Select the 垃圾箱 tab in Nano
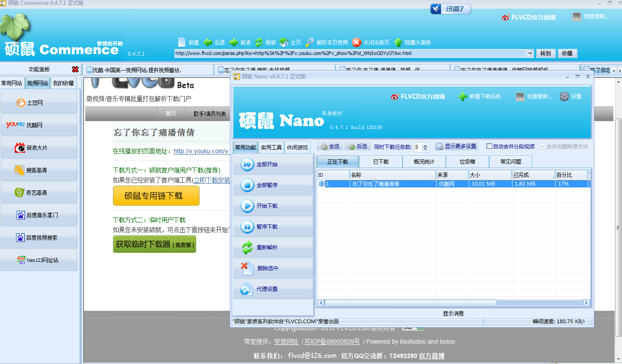The image size is (622, 364). click(x=467, y=161)
